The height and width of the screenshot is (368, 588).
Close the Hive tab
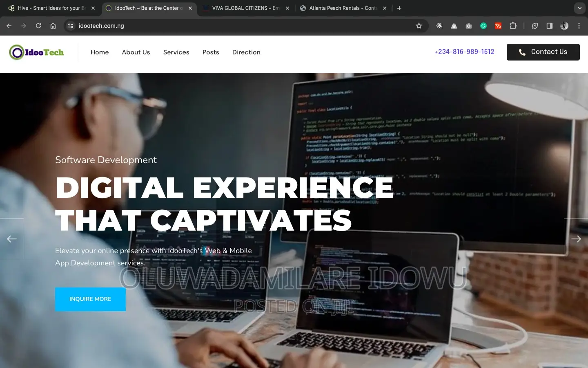click(93, 8)
